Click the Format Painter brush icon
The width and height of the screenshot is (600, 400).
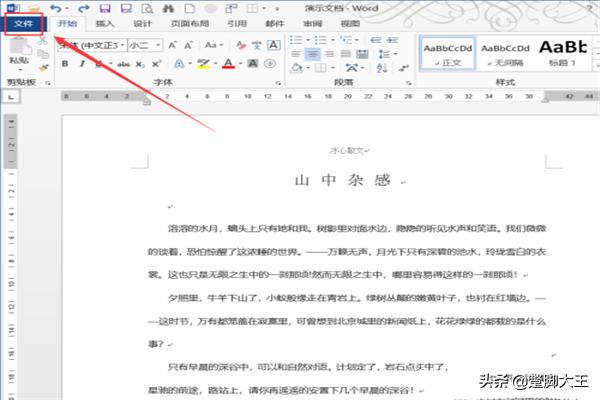[43, 64]
